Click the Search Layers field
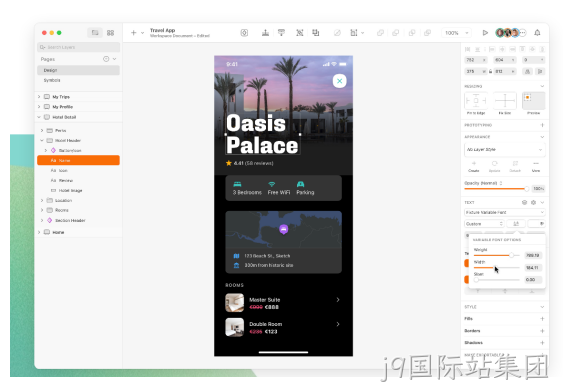 [78, 47]
